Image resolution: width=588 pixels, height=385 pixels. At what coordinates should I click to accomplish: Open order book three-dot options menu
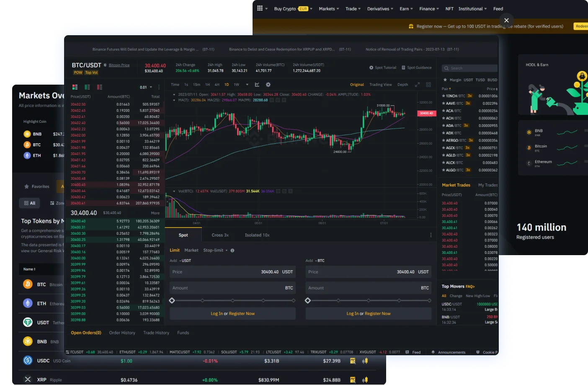[159, 87]
